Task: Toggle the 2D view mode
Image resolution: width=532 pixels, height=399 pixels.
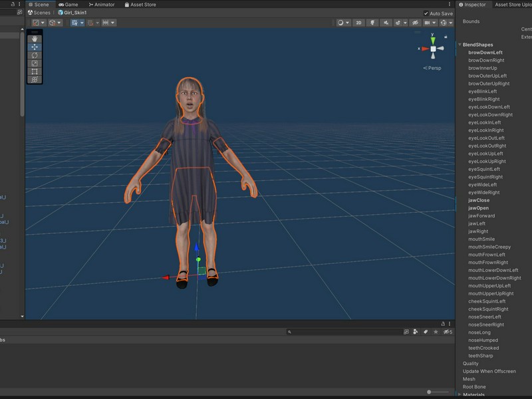Action: tap(358, 23)
